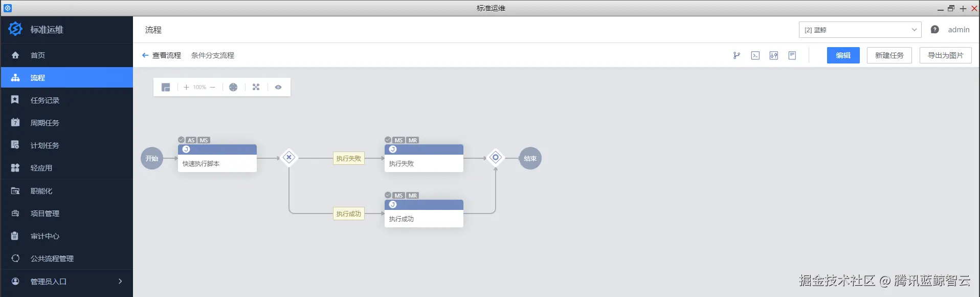Click the help question mark icon
Screen dimensions: 980x297
pos(934,29)
